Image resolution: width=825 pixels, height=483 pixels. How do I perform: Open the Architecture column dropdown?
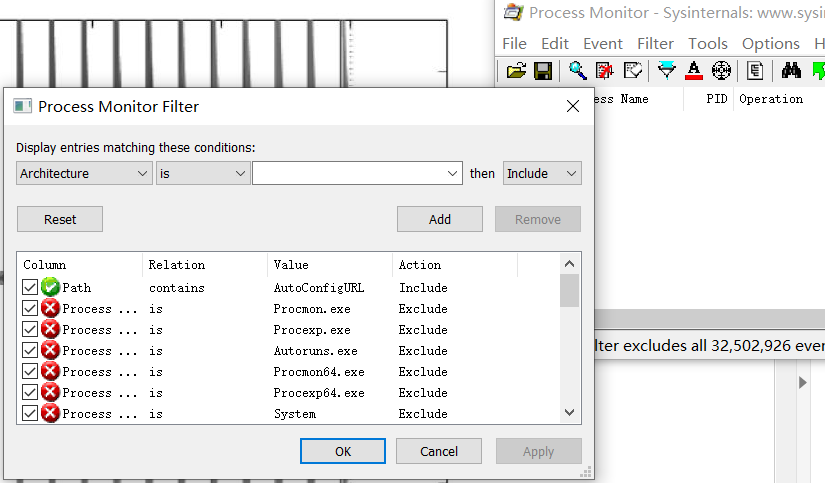(x=84, y=173)
